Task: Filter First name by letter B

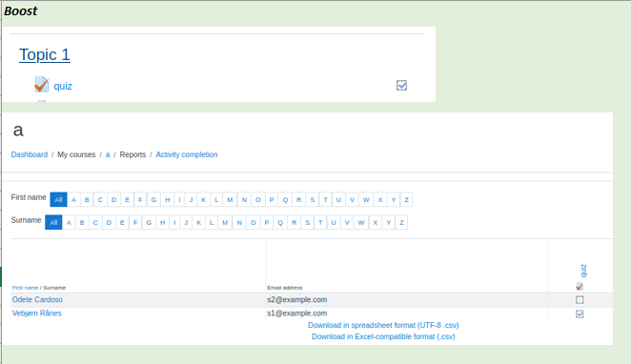Action: click(x=87, y=199)
